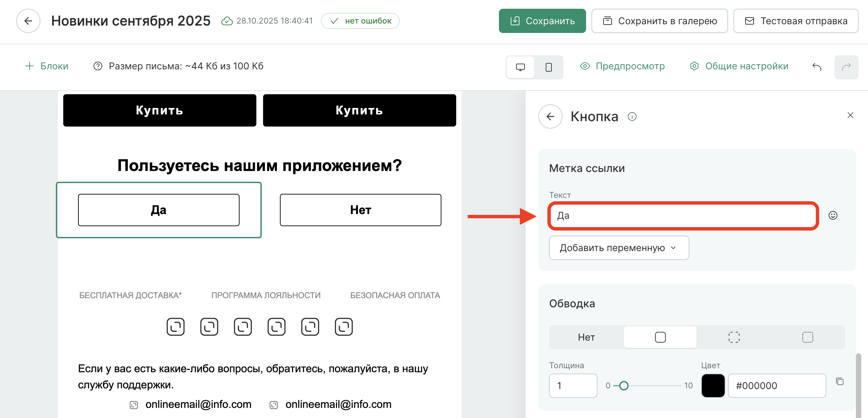Image resolution: width=868 pixels, height=418 pixels.
Task: Expand the Блоки panel
Action: (x=47, y=66)
